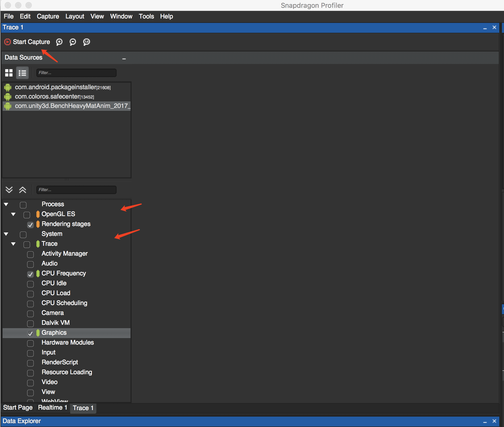Disable the CPU Frequency checkbox
The width and height of the screenshot is (504, 427).
[x=30, y=274]
